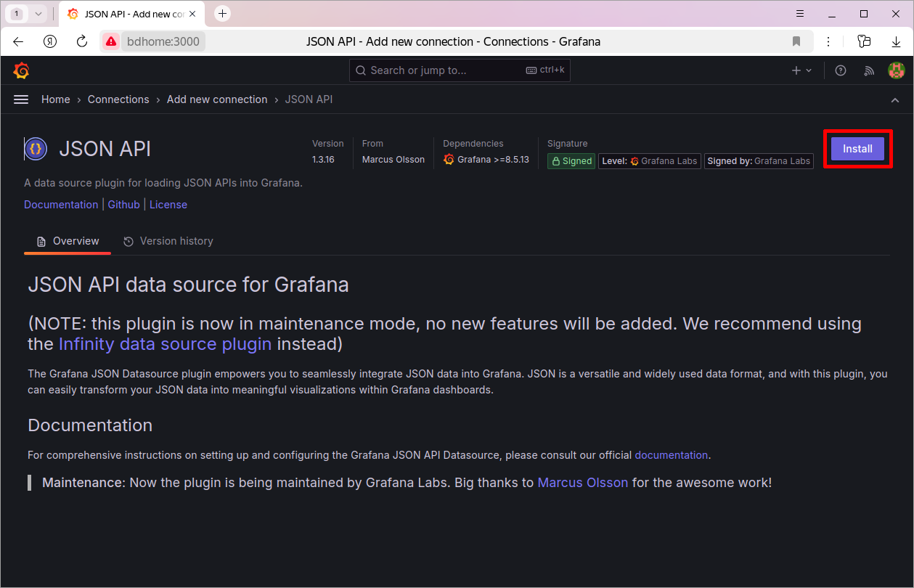Screen dimensions: 914x588
Task: Click the Level: Grafana Labs badge
Action: (650, 161)
